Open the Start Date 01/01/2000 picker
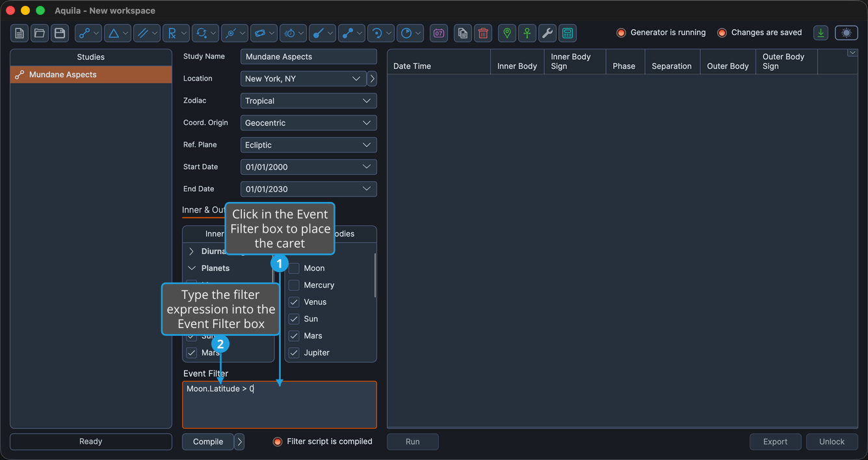The image size is (868, 460). pos(308,167)
